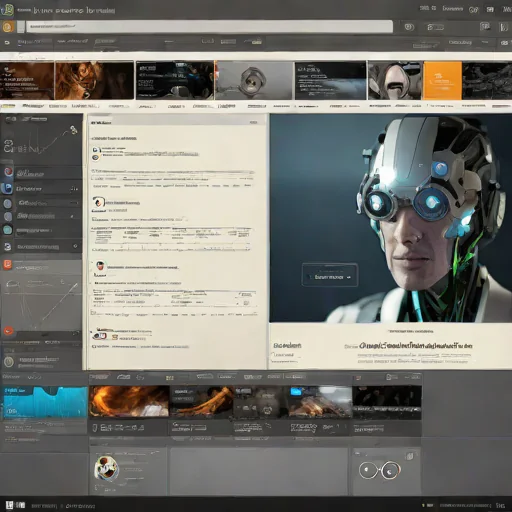Click the underlined link beside the first comment avatar
Image resolution: width=512 pixels, height=512 pixels.
tap(161, 154)
